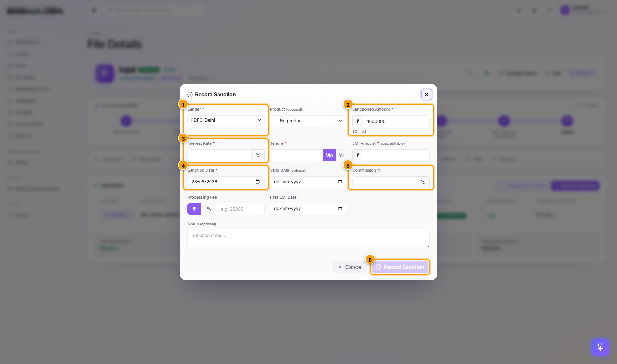The height and width of the screenshot is (364, 617).
Task: Close the Record Sanction dialog
Action: tap(426, 94)
